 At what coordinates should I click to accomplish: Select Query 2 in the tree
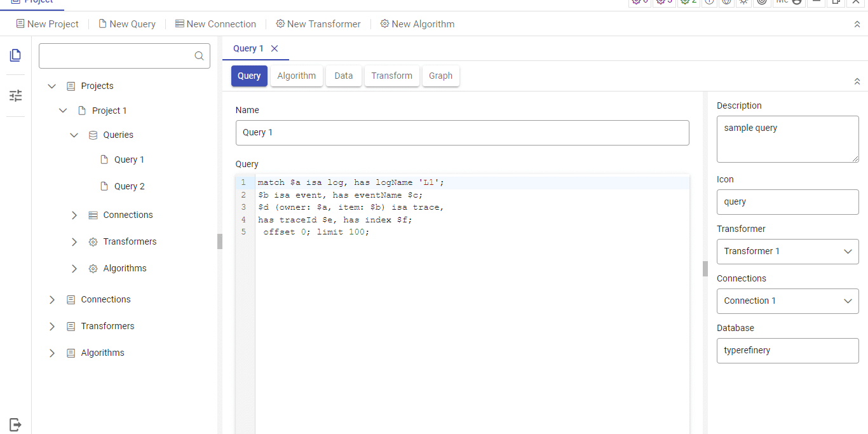[129, 186]
